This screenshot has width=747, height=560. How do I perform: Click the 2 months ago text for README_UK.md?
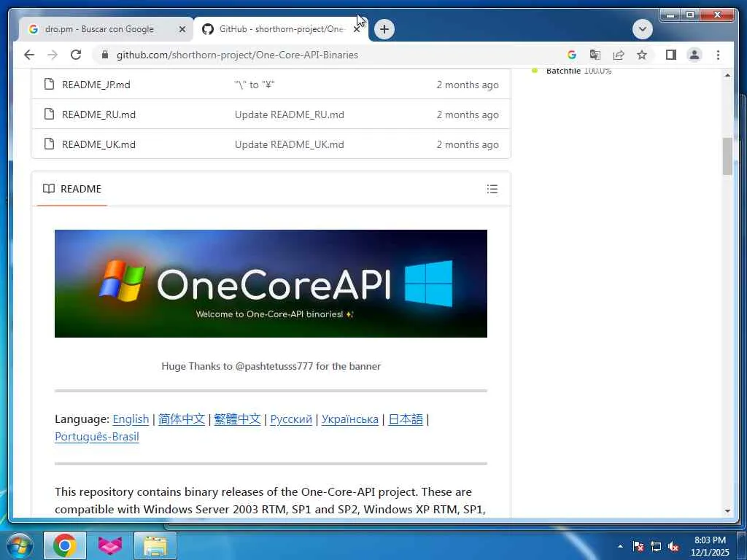[x=468, y=144]
